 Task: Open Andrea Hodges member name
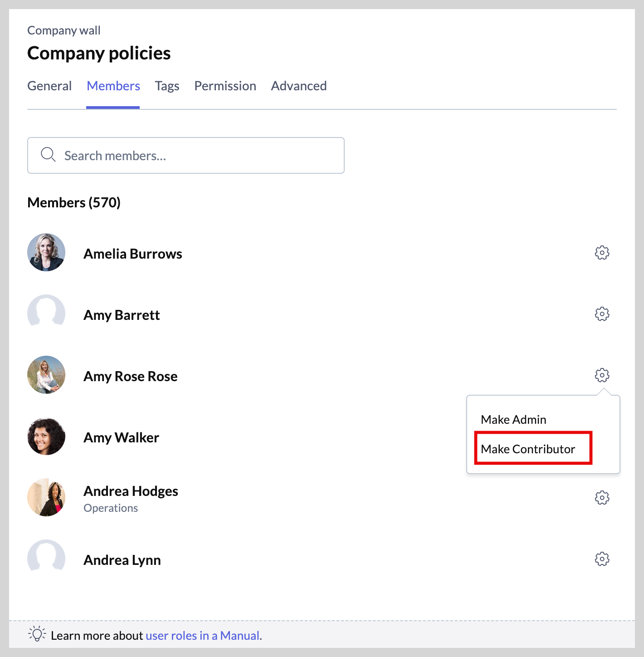pyautogui.click(x=131, y=491)
